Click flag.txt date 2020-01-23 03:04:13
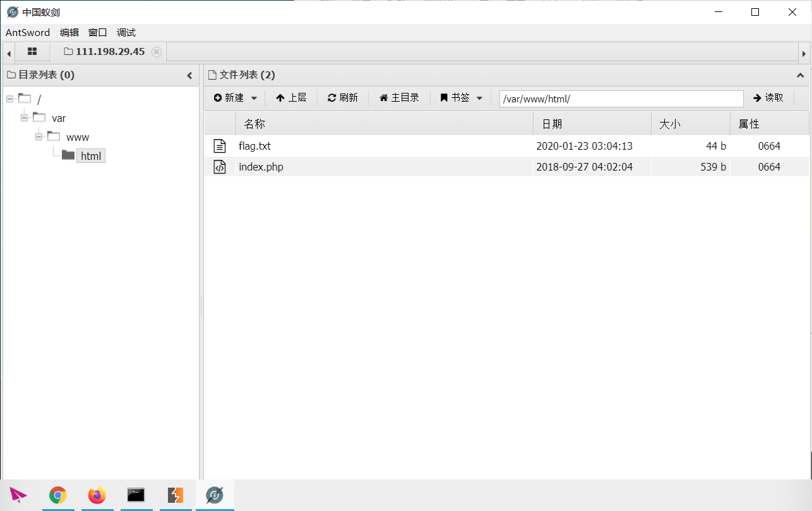Viewport: 812px width, 511px height. [x=584, y=146]
